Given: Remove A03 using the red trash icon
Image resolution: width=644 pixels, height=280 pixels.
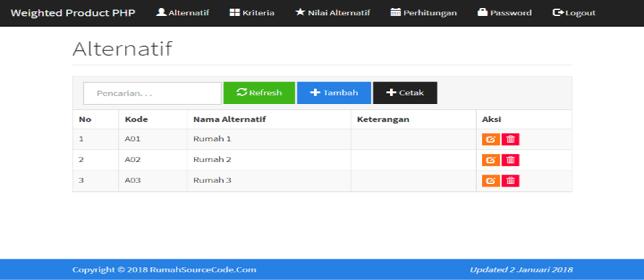Looking at the screenshot, I should 511,181.
